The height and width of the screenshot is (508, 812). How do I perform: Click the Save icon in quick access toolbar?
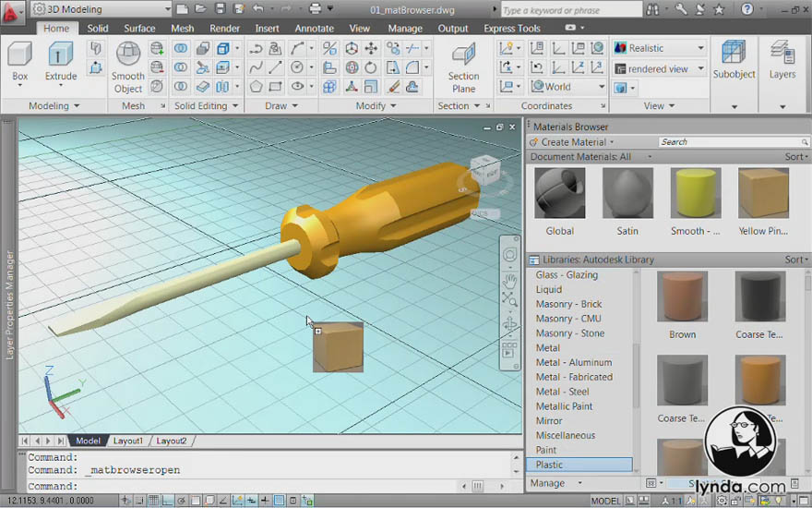[221, 9]
